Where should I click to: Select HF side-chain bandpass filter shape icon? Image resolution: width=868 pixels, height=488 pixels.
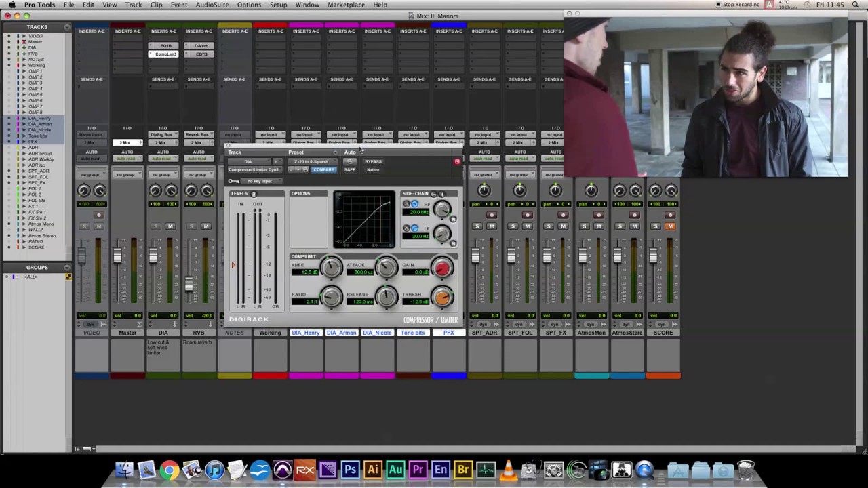click(406, 204)
